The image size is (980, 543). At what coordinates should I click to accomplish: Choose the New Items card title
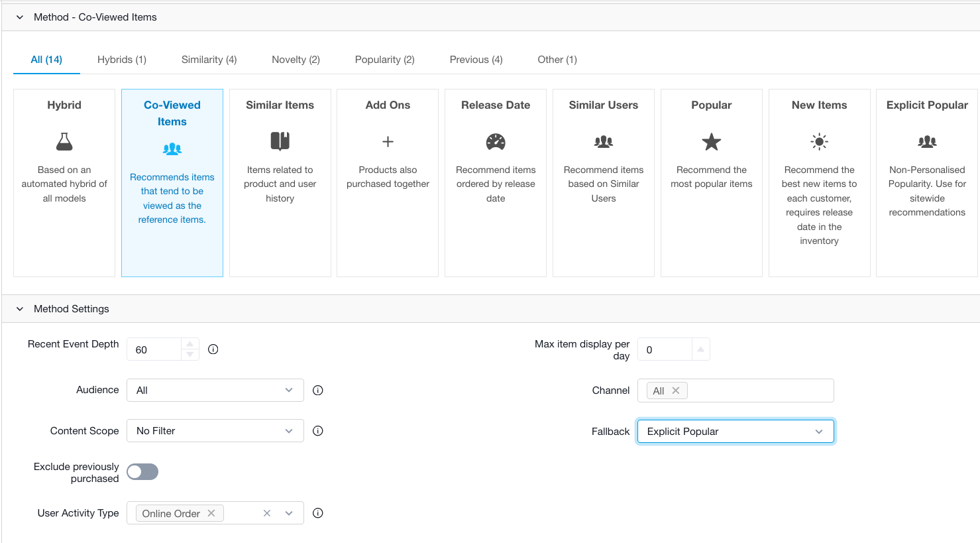820,105
